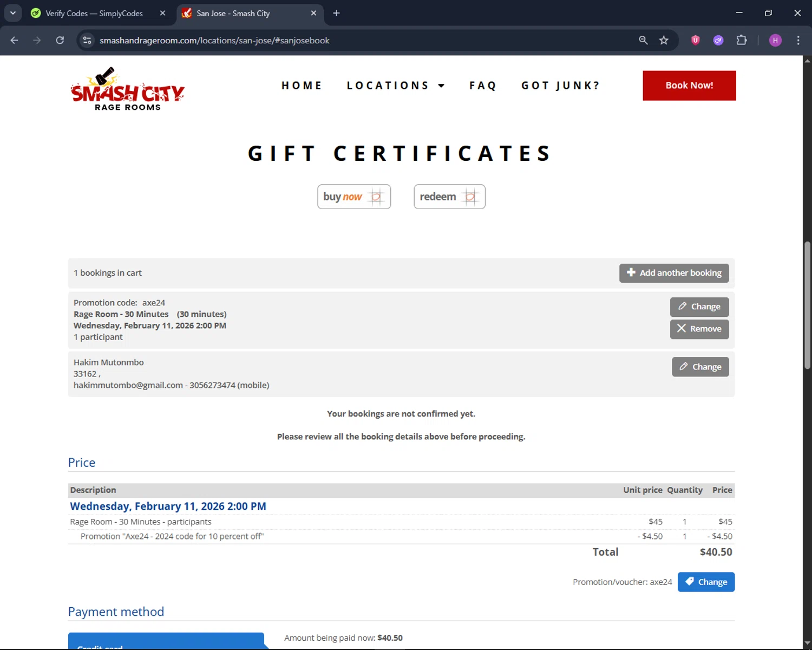Click the Wednesday, February 11, 2026 price row heading

(168, 506)
